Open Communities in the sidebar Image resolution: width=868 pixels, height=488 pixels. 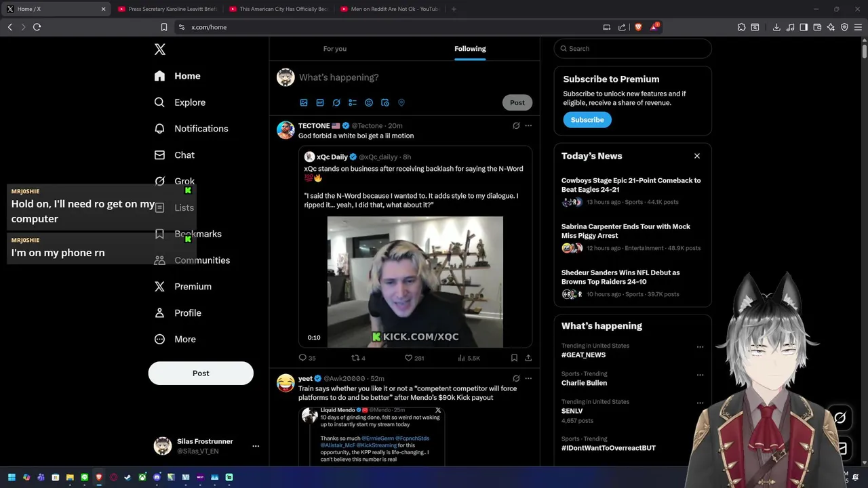tap(193, 260)
